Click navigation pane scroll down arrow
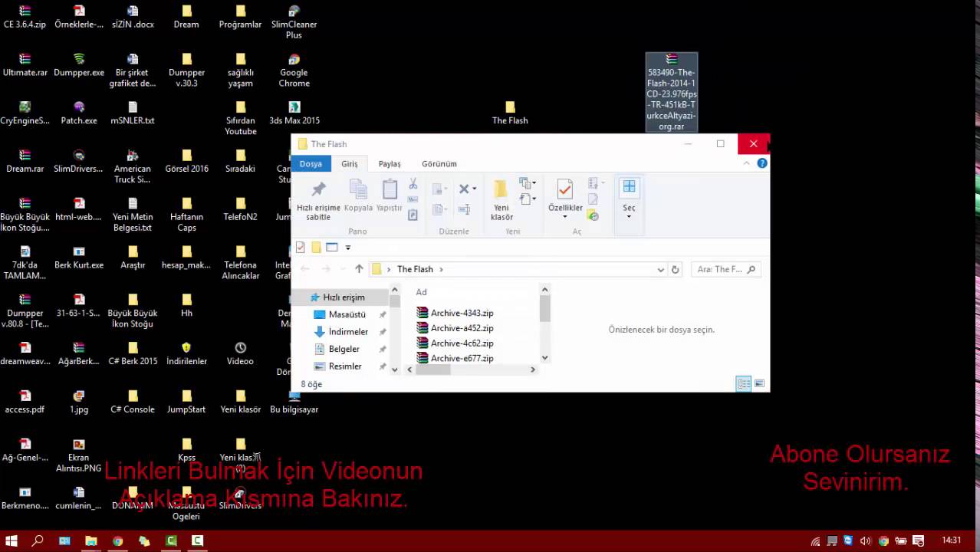Viewport: 980px width, 552px height. coord(395,370)
